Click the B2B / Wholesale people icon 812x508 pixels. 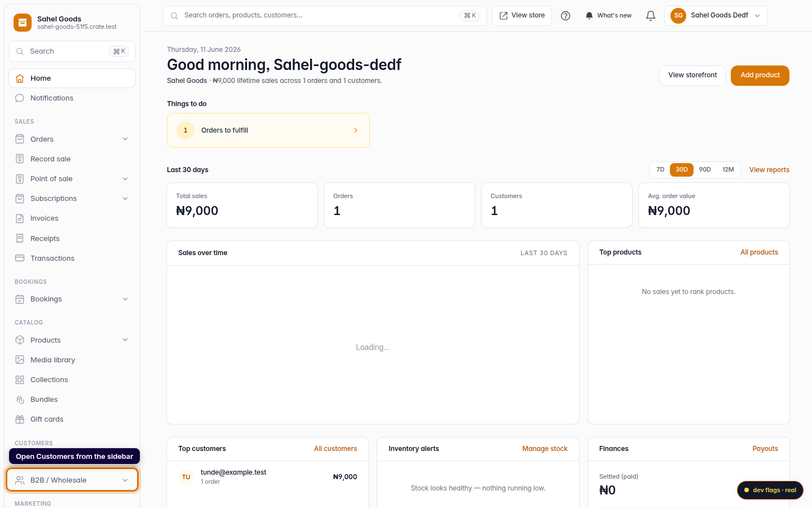pyautogui.click(x=20, y=480)
